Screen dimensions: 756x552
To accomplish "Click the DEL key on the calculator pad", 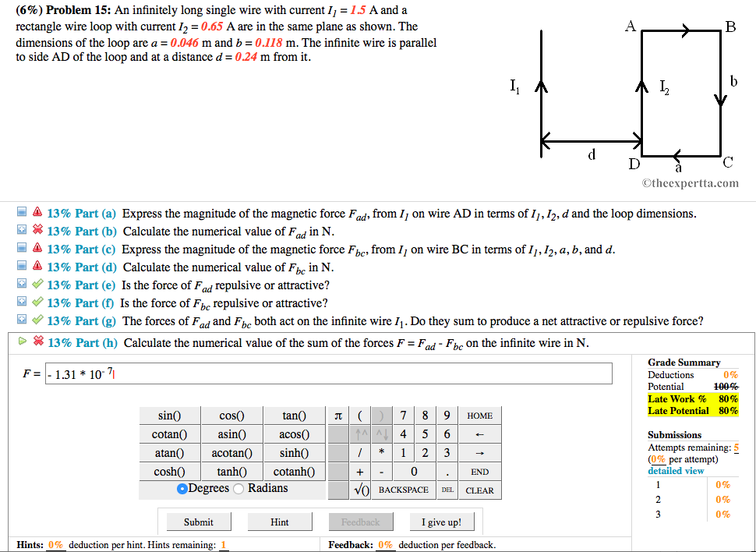I will [x=447, y=490].
